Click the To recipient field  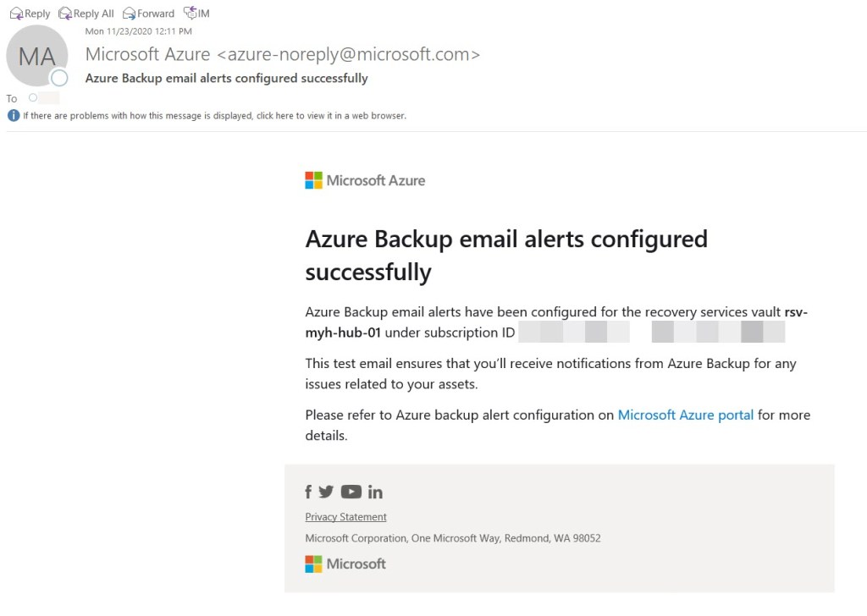42,97
